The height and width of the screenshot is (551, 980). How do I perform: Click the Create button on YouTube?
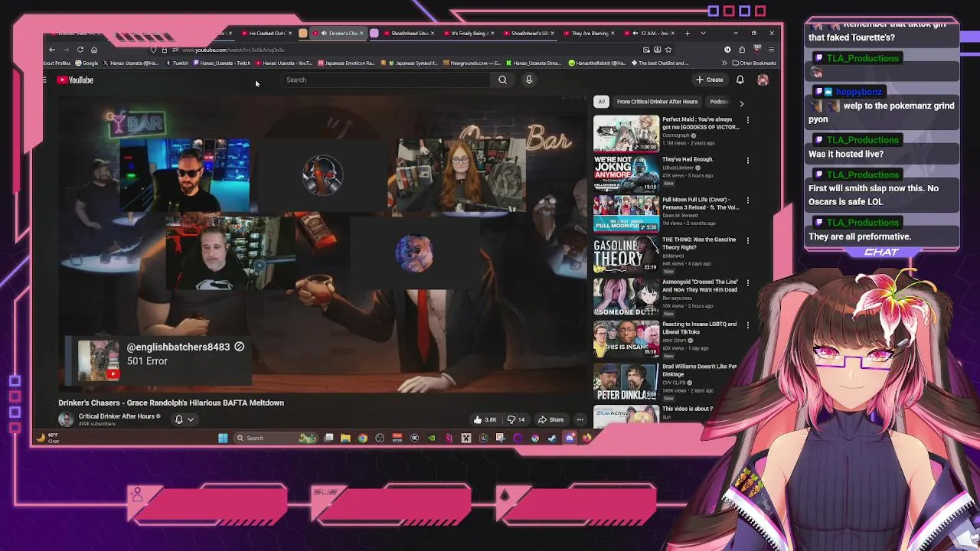(709, 80)
